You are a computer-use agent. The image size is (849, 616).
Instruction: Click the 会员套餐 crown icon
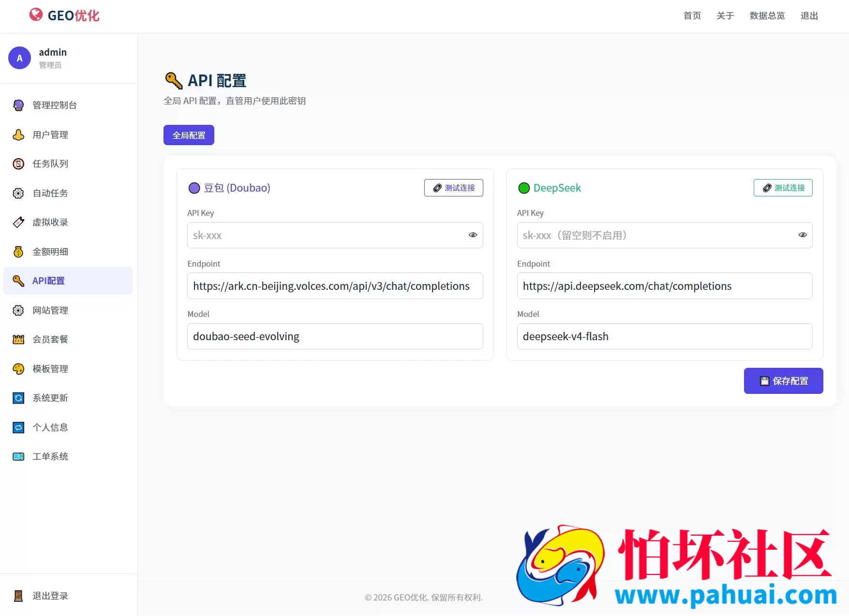coord(18,339)
